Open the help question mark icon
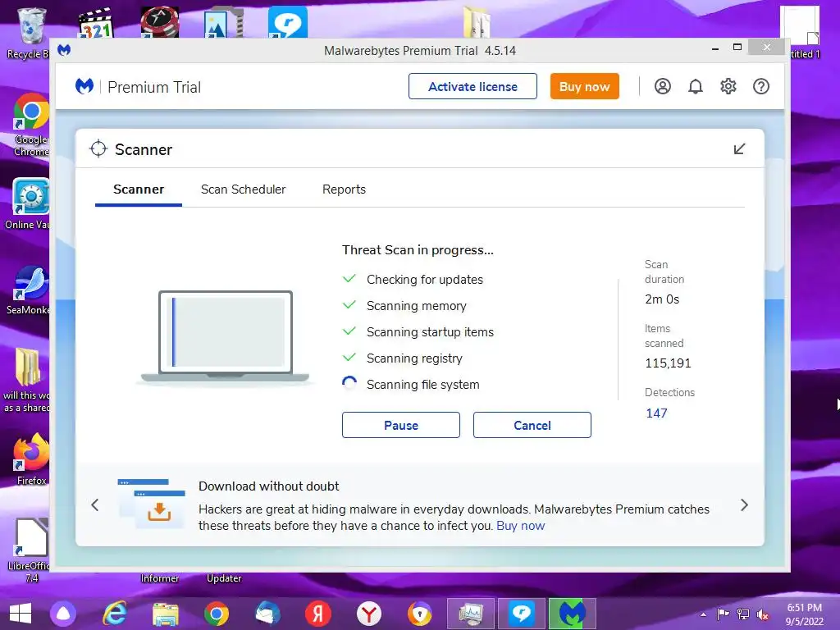Image resolution: width=840 pixels, height=630 pixels. pyautogui.click(x=761, y=86)
